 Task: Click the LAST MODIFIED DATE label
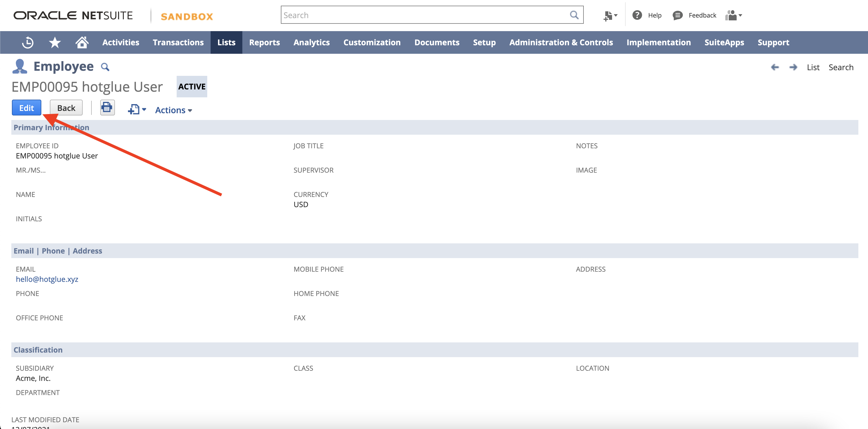(46, 420)
